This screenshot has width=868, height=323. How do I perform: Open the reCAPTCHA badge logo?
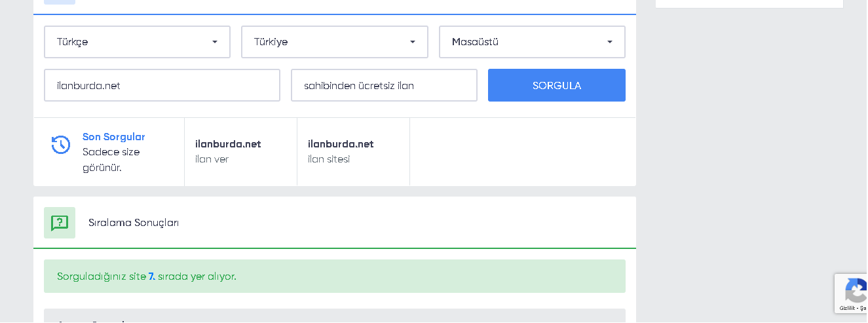click(x=856, y=290)
